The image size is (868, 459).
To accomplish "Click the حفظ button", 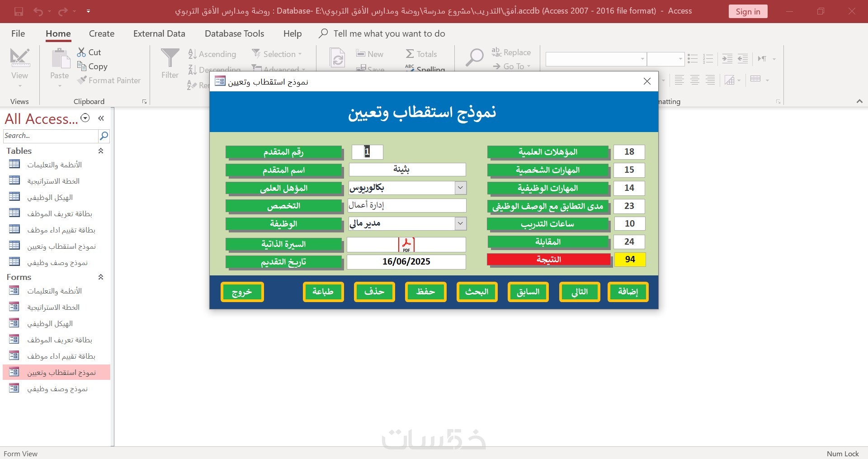I will [425, 292].
